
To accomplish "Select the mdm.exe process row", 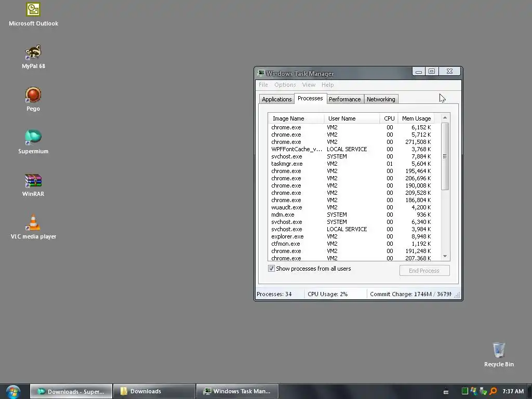I will [x=351, y=215].
